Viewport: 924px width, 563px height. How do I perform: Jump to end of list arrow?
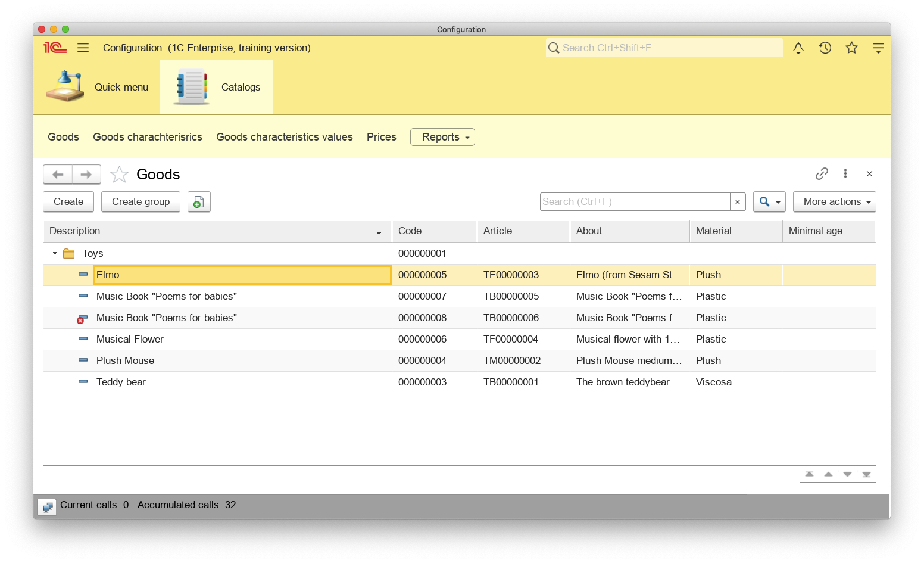point(866,474)
